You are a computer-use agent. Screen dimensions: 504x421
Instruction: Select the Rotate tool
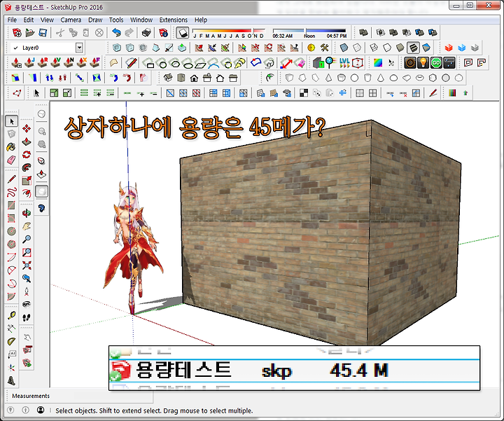27,155
